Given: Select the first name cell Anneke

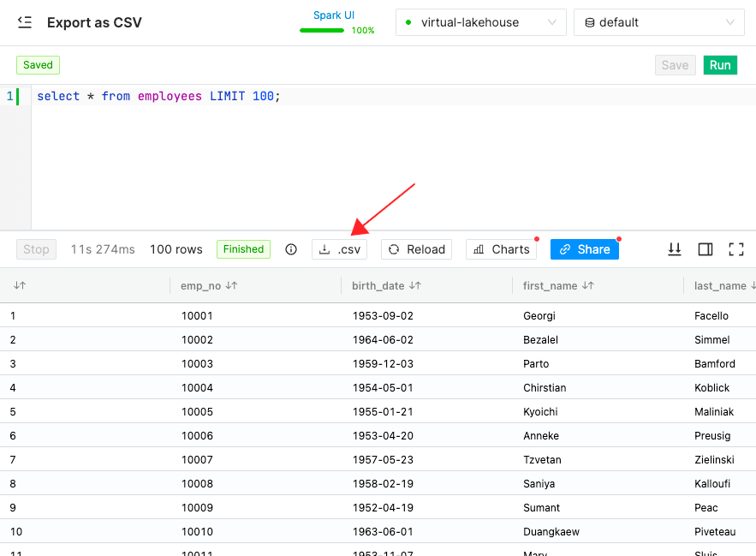Looking at the screenshot, I should click(541, 436).
